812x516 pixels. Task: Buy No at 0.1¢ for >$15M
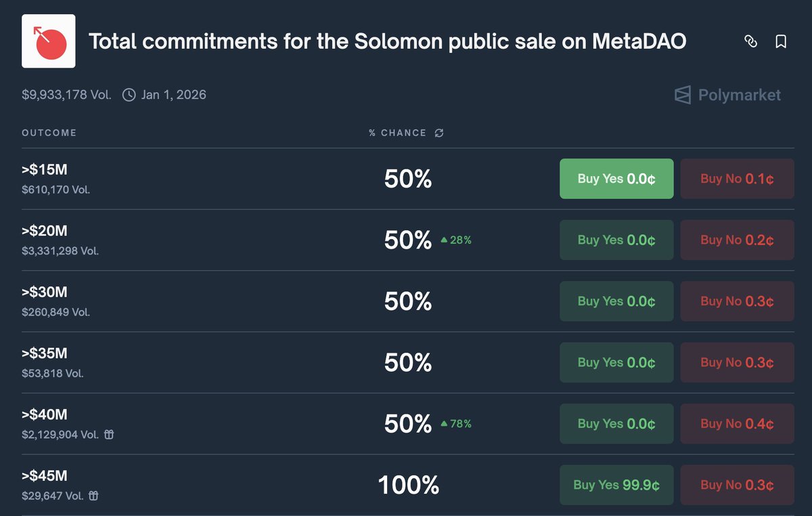pos(737,179)
